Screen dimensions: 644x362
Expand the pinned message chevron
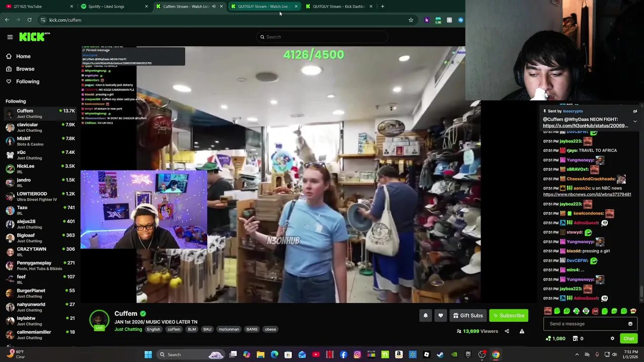click(635, 121)
